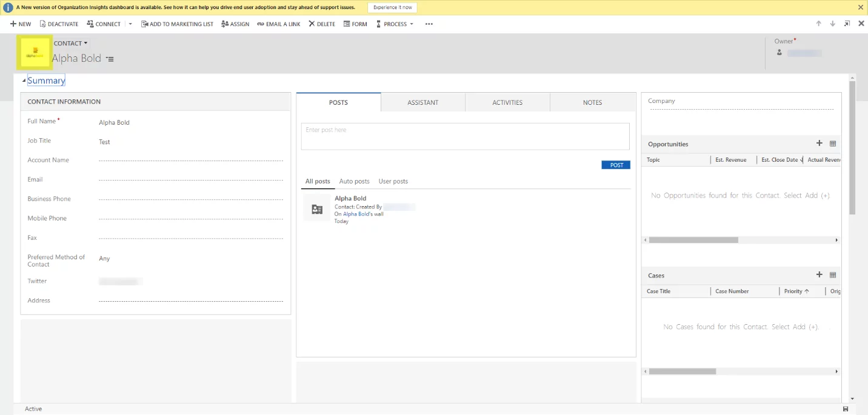Open the more commands ellipsis
The height and width of the screenshot is (415, 868).
click(429, 24)
